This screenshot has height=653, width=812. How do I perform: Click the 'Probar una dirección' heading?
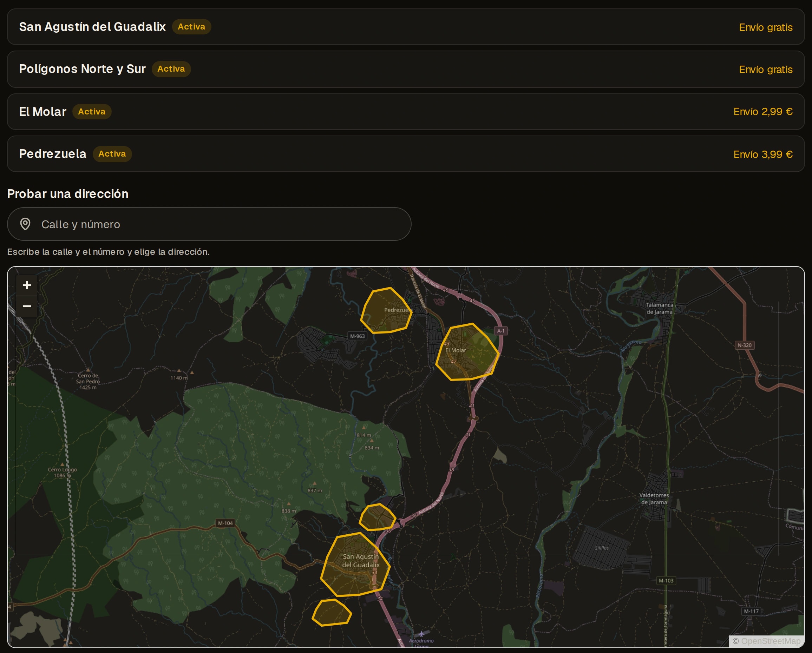coord(68,194)
